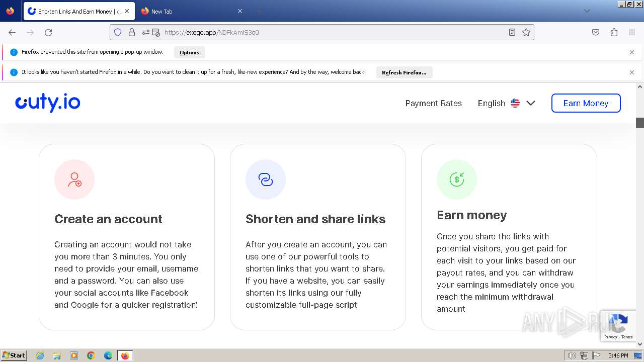This screenshot has height=362, width=644.
Task: Click the network tray icon
Action: [x=584, y=355]
